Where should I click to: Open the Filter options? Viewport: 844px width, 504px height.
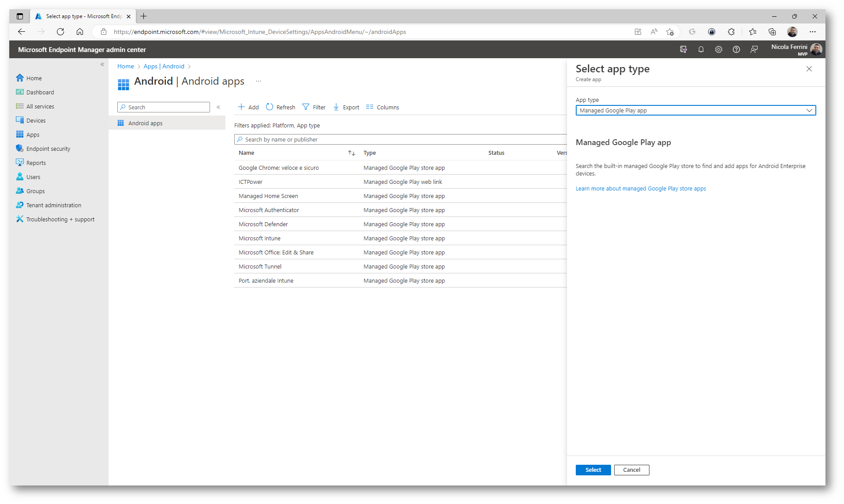tap(314, 107)
